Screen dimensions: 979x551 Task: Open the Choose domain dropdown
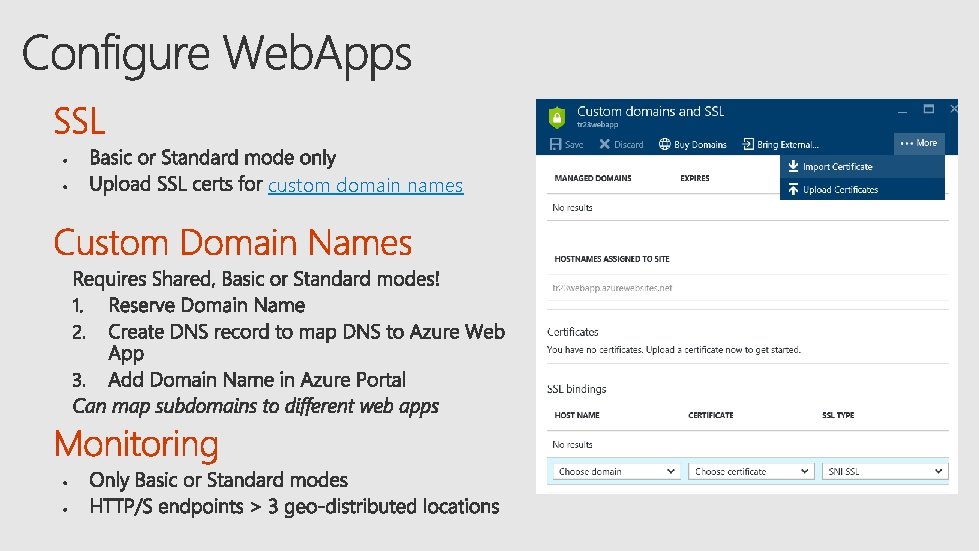coord(616,471)
